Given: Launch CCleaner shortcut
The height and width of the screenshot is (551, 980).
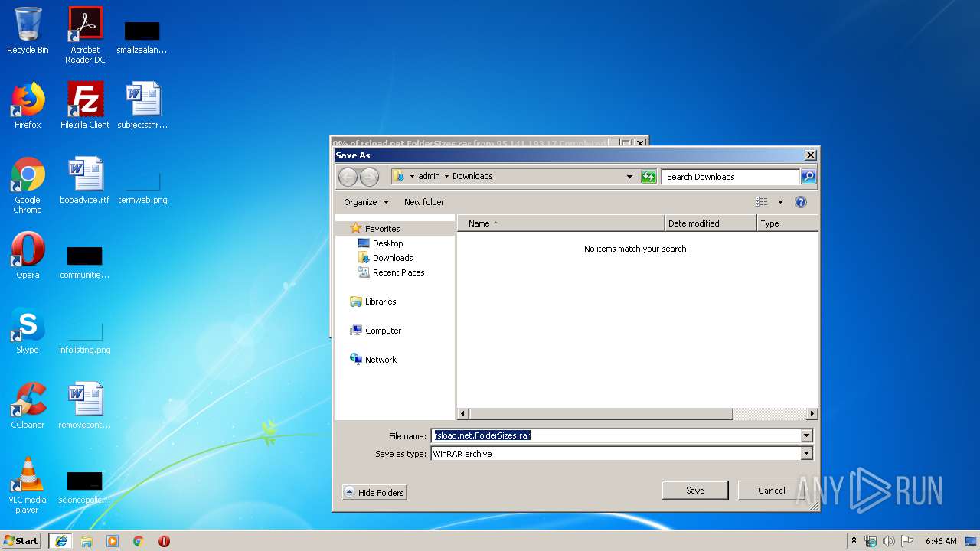Looking at the screenshot, I should click(28, 406).
